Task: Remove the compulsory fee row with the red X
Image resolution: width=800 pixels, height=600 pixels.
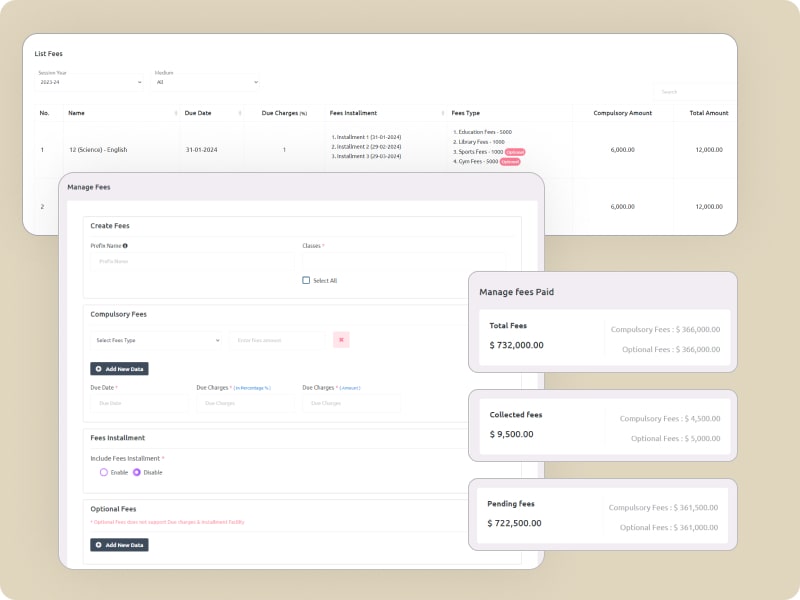Action: tap(341, 340)
